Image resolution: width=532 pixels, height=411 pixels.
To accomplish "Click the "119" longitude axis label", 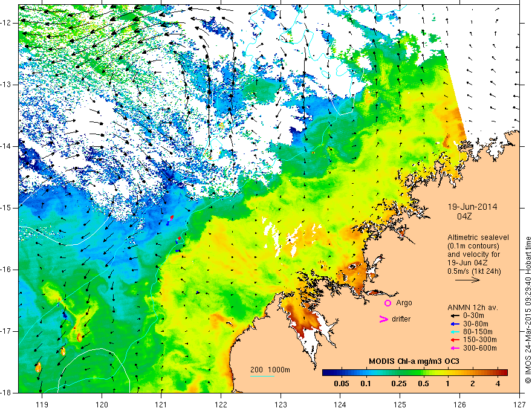I will (x=42, y=404).
